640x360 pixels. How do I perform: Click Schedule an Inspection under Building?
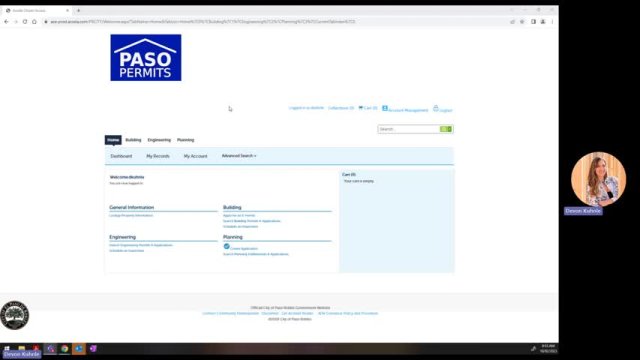pyautogui.click(x=240, y=227)
